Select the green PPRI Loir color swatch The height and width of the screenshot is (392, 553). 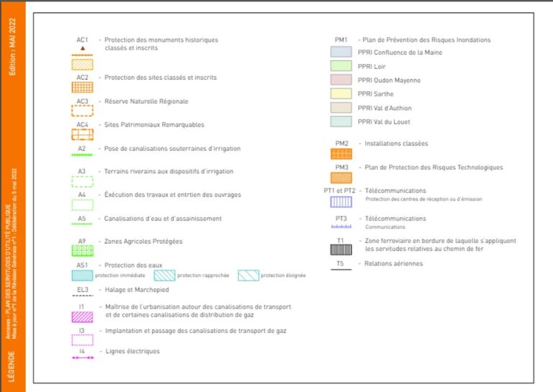coord(341,66)
